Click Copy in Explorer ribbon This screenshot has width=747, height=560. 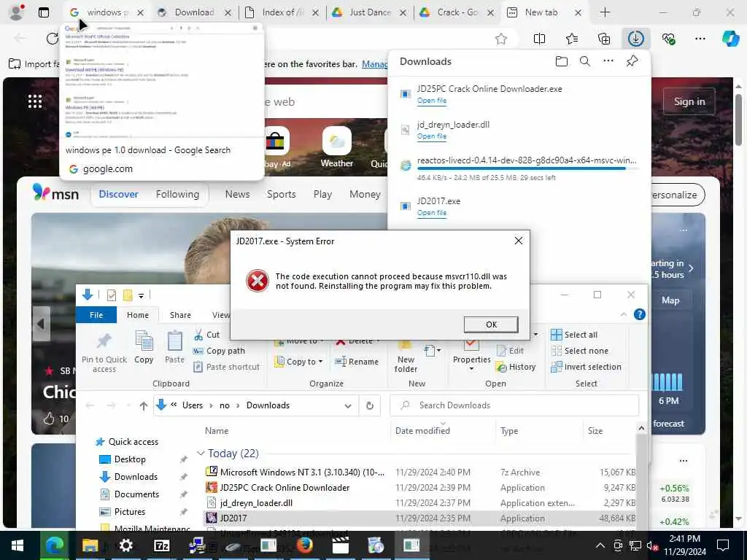[144, 349]
